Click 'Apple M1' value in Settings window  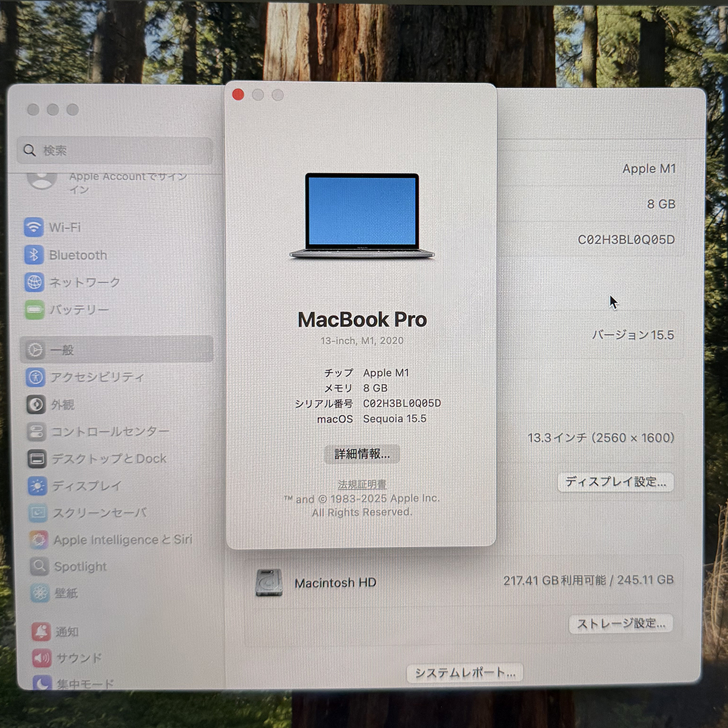pyautogui.click(x=649, y=169)
